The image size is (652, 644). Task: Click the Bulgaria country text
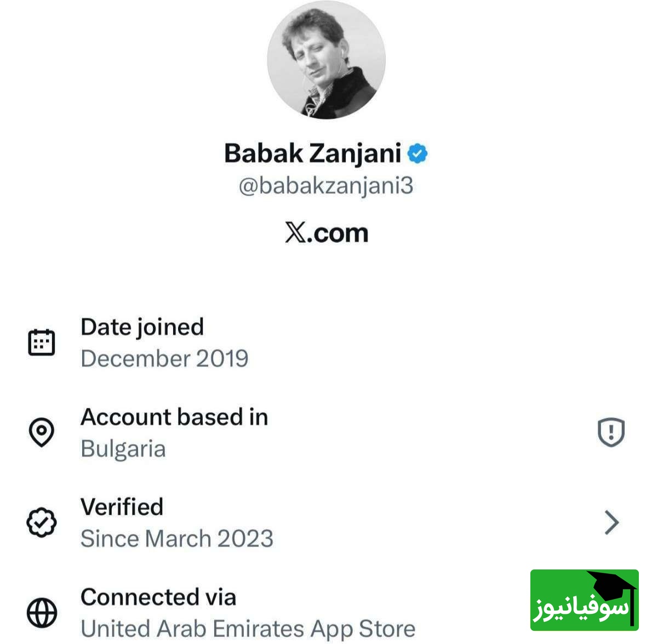(123, 449)
